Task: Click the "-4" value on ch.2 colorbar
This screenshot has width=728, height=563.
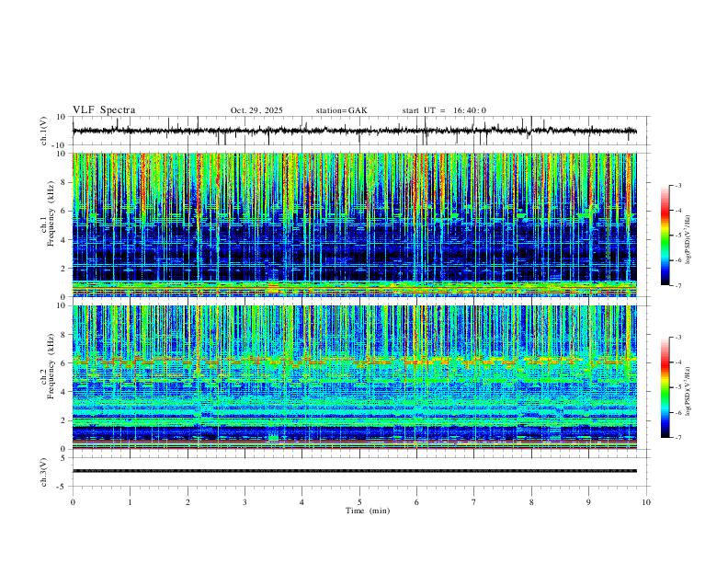Action: coord(677,362)
